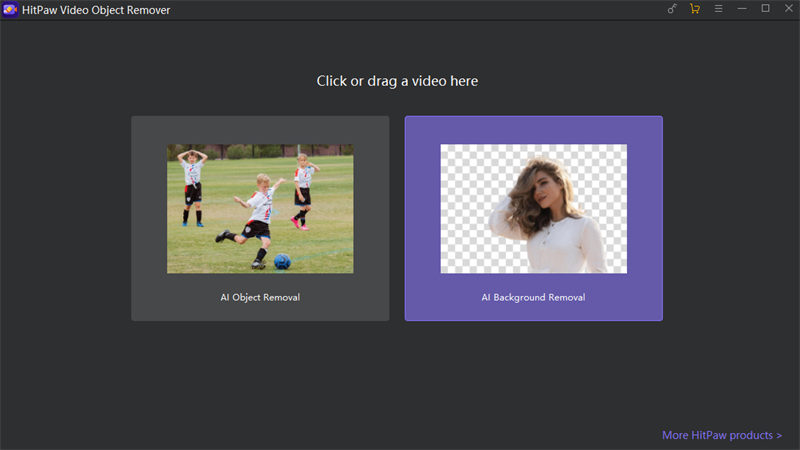Click the 'AI Object Removal' label text
The height and width of the screenshot is (450, 800).
click(260, 297)
